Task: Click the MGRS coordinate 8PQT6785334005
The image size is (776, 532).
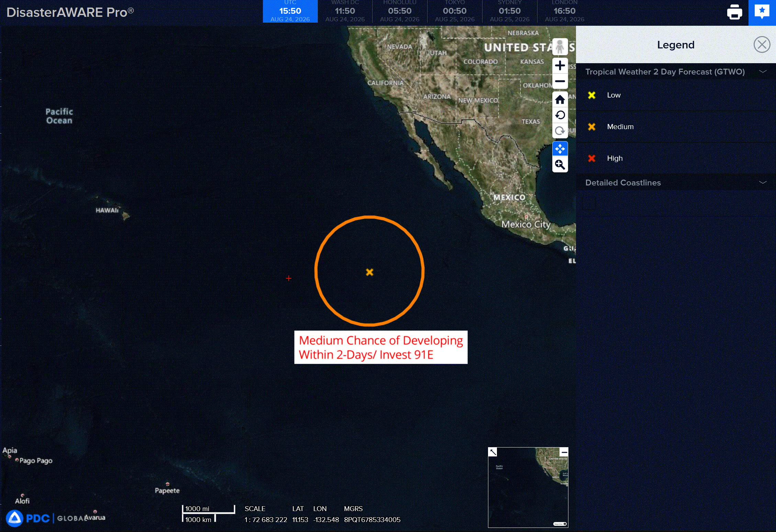Action: 372,520
